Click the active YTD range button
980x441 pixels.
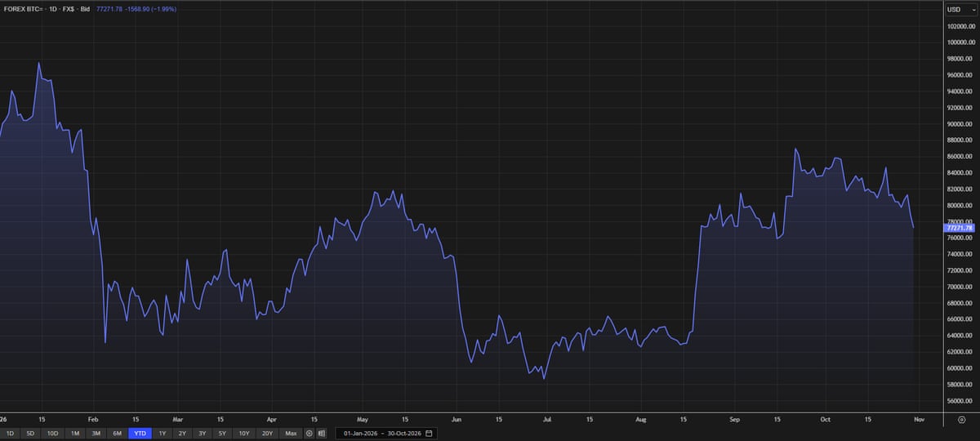140,433
